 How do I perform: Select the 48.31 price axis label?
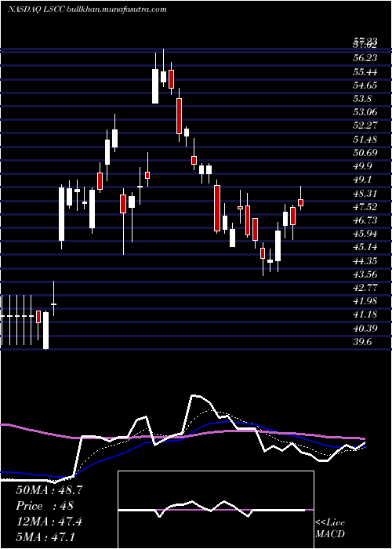[365, 193]
